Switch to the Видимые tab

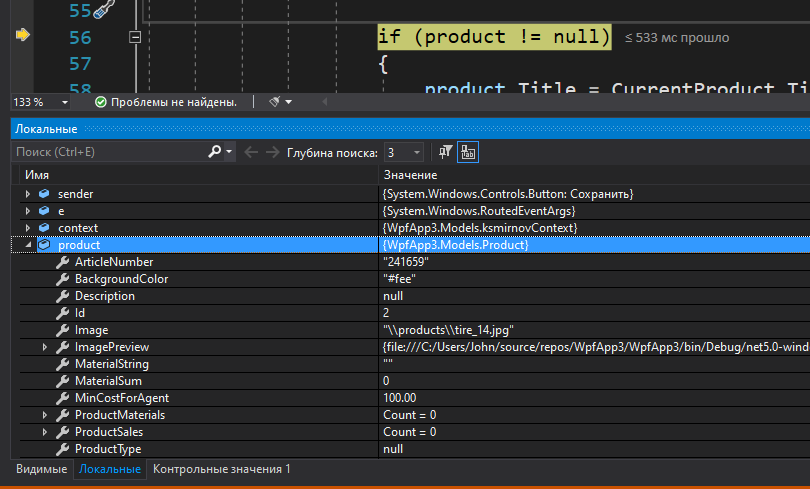point(42,469)
